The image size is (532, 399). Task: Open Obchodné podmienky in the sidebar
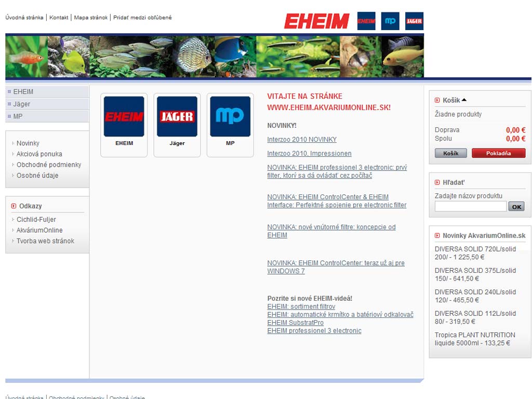click(x=49, y=165)
